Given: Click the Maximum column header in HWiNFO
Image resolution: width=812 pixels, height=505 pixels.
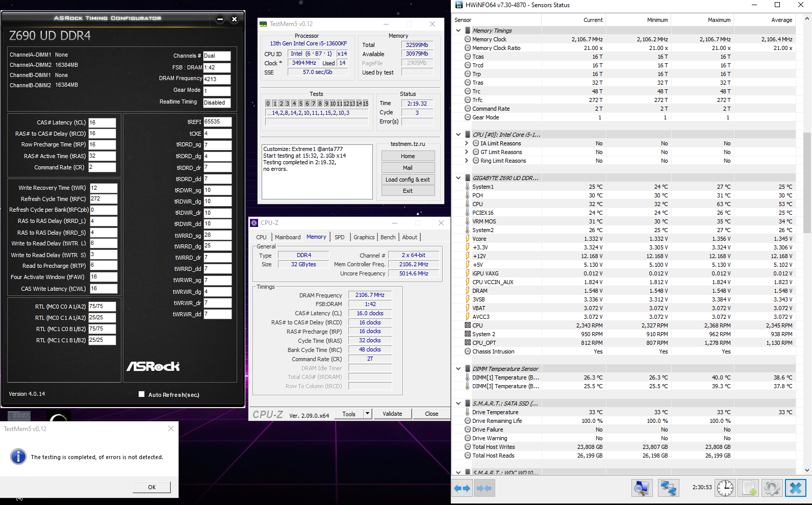Looking at the screenshot, I should (702, 20).
